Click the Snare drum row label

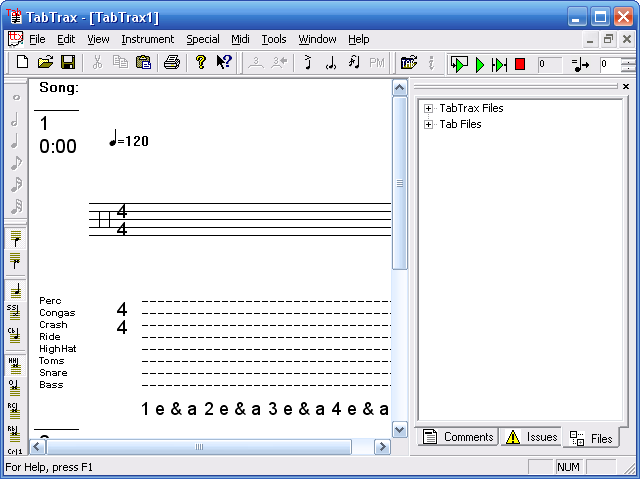(53, 373)
